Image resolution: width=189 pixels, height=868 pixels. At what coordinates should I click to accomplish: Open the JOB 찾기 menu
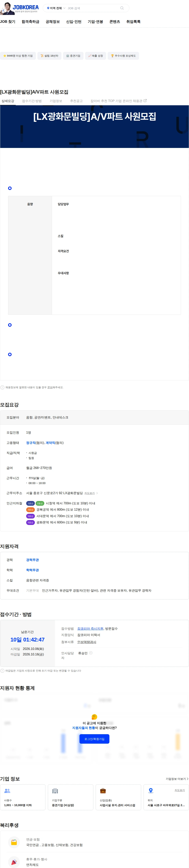8,22
